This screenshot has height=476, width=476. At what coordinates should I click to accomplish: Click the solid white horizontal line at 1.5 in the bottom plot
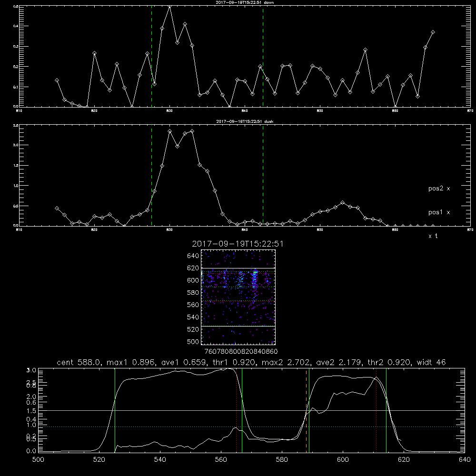tap(251, 410)
